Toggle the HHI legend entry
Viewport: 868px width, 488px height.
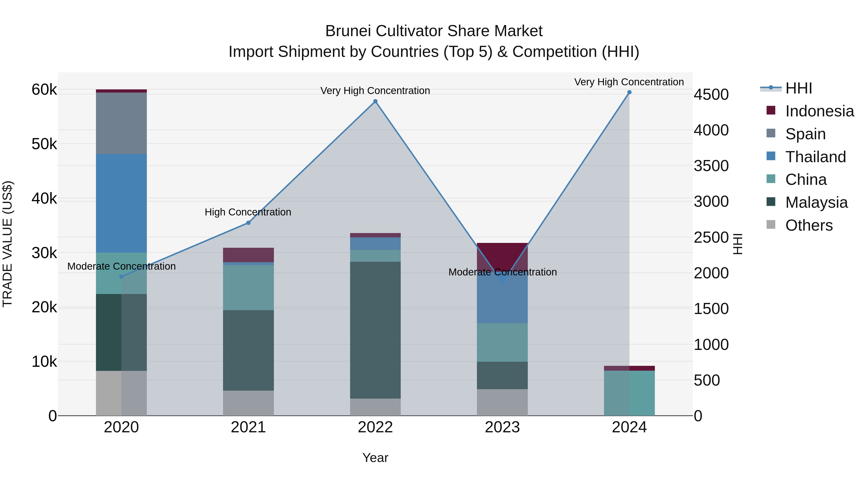coord(787,88)
